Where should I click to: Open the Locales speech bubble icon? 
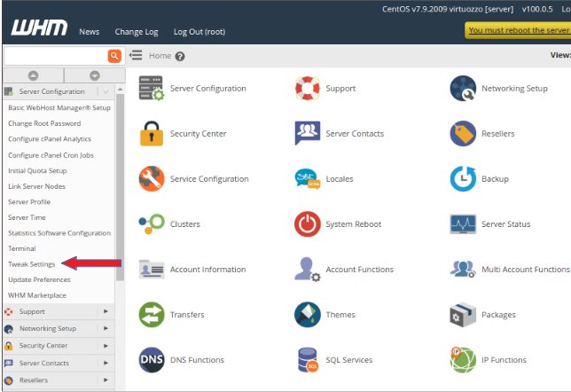[x=308, y=179]
